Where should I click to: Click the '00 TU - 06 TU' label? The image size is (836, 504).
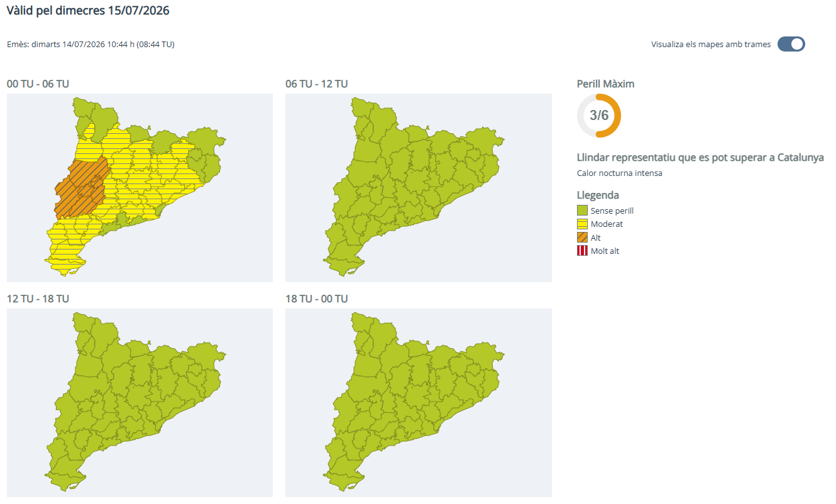[38, 84]
